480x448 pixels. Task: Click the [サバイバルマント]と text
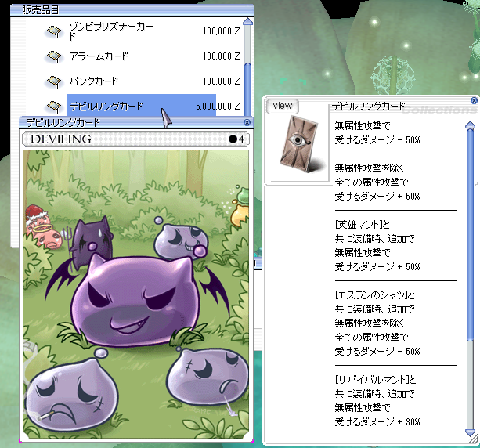tap(376, 379)
